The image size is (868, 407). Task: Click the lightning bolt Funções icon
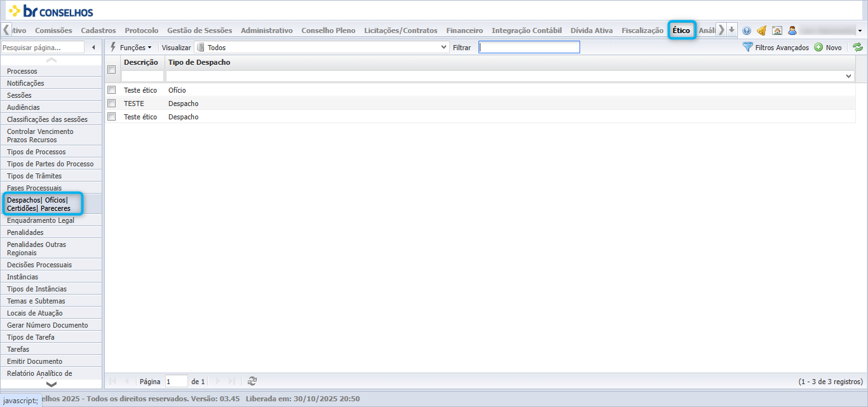point(113,47)
